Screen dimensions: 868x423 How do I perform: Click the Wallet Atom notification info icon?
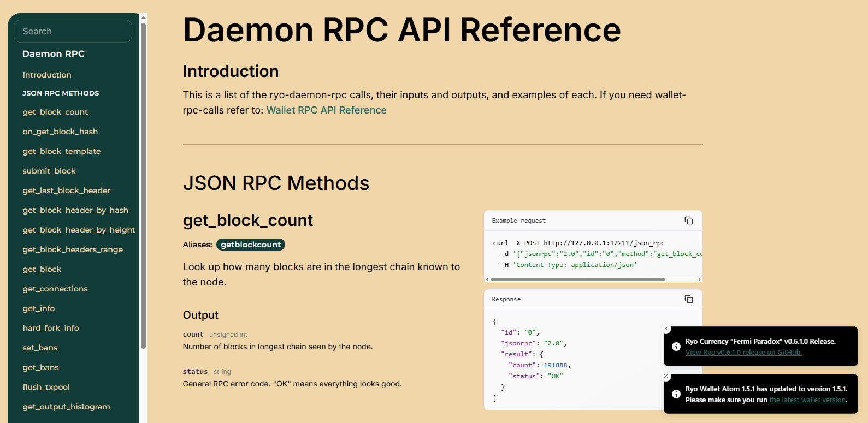tap(676, 394)
